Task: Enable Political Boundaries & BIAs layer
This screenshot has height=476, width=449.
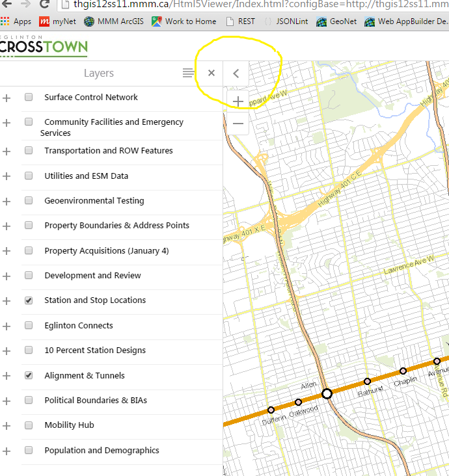Action: [x=29, y=400]
